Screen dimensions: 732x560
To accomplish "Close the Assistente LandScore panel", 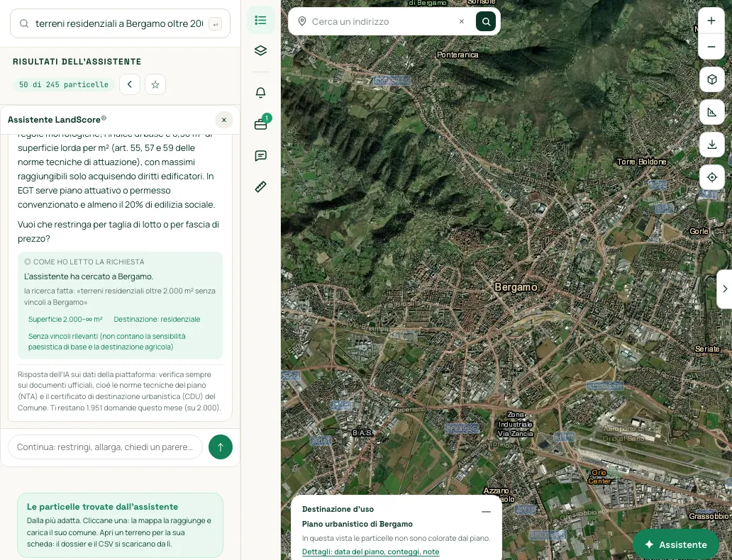I will (x=224, y=120).
